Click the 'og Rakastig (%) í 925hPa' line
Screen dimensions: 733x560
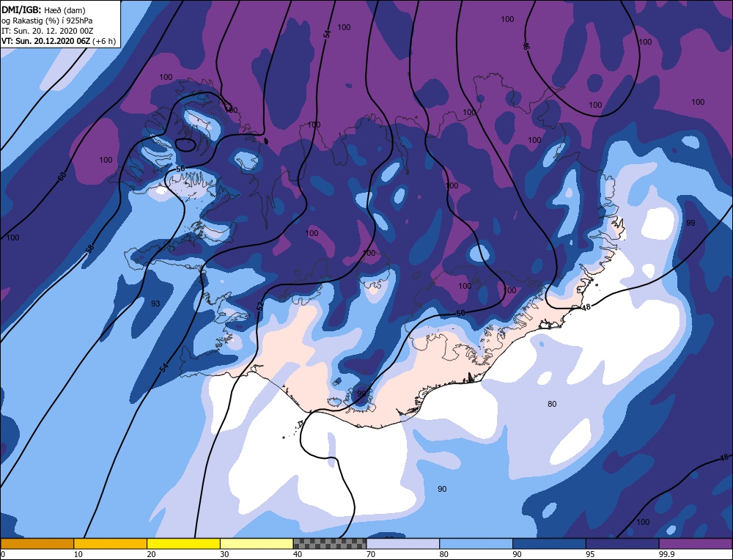pyautogui.click(x=47, y=21)
